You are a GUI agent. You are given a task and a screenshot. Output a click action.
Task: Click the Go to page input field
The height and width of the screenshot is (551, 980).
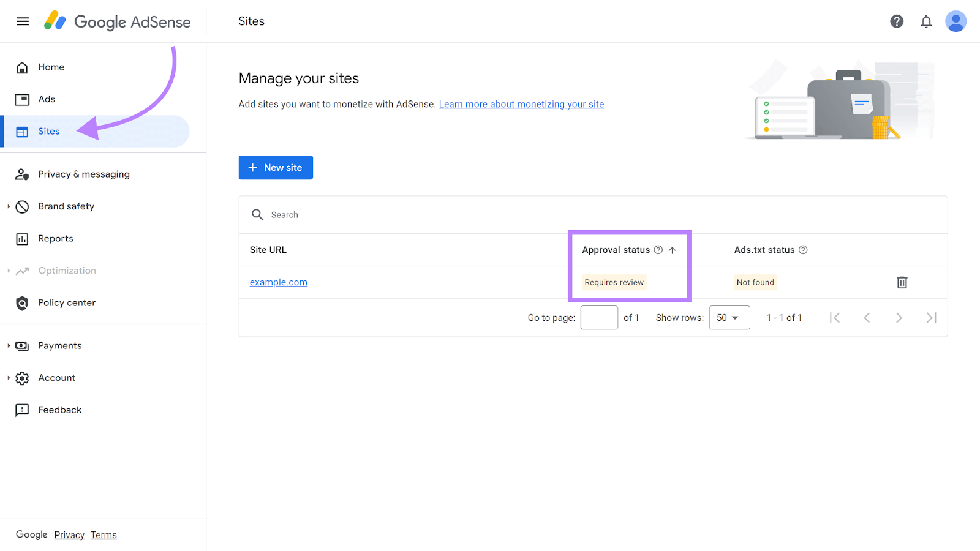point(598,317)
